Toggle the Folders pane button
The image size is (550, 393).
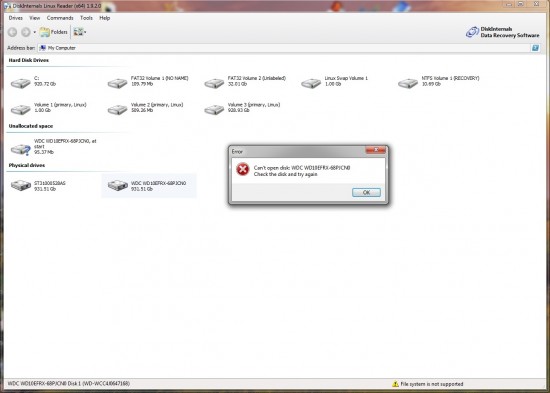point(54,32)
